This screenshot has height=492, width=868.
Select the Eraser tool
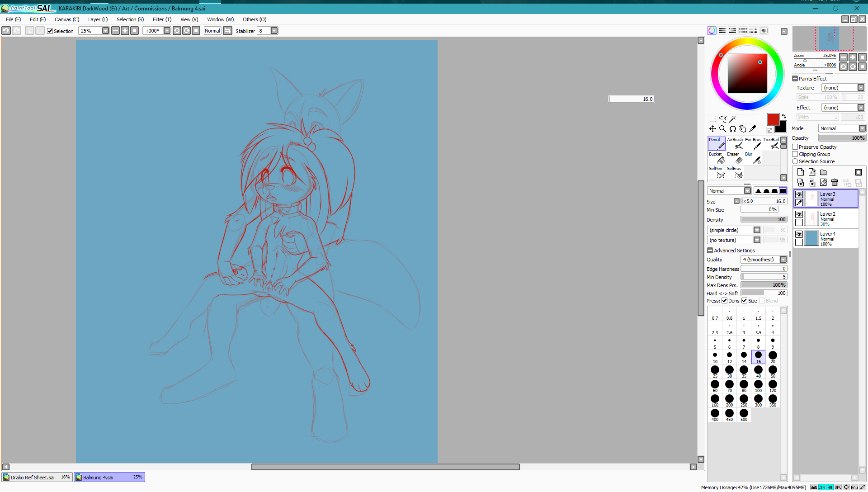coord(735,158)
